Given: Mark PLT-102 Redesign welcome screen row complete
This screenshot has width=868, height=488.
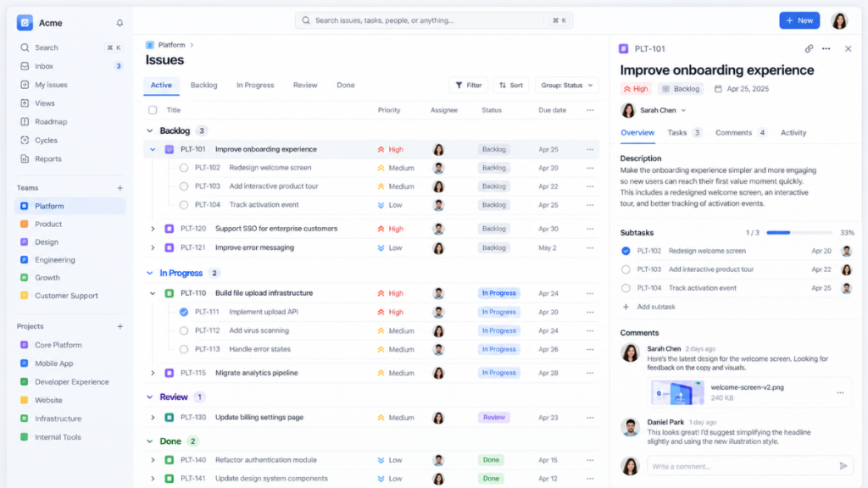Looking at the screenshot, I should click(184, 168).
